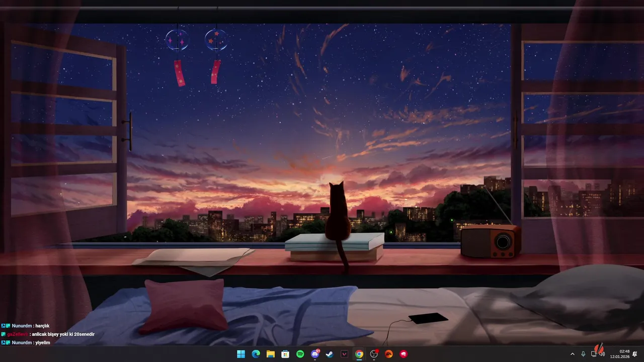Viewport: 644px width, 362px height.
Task: Launch Valorant from the taskbar
Action: (344, 354)
